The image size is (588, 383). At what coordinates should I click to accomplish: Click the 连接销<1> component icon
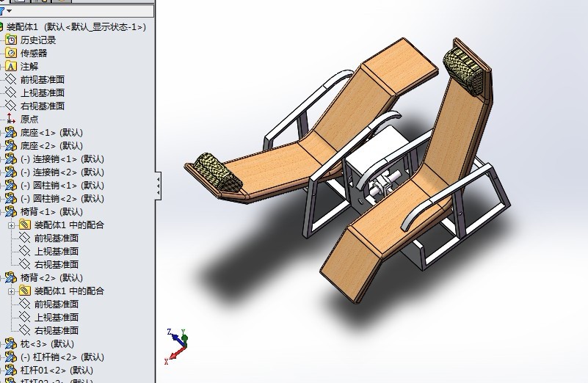click(x=11, y=159)
